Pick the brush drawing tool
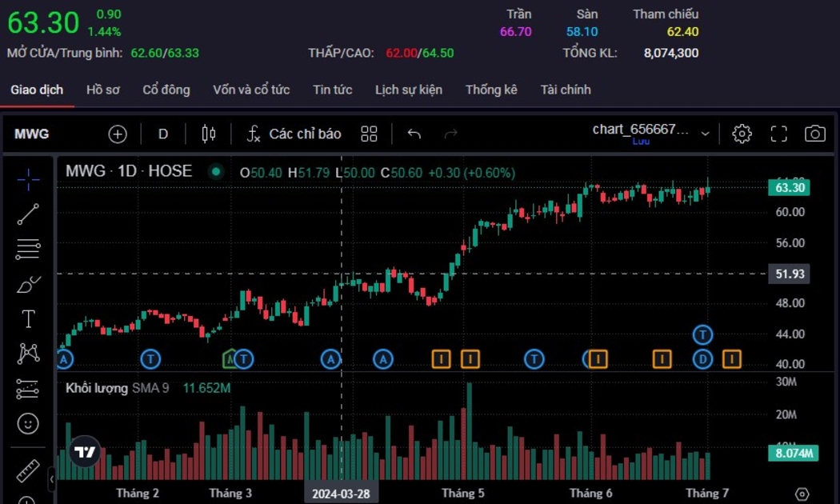The image size is (840, 504). tap(28, 284)
